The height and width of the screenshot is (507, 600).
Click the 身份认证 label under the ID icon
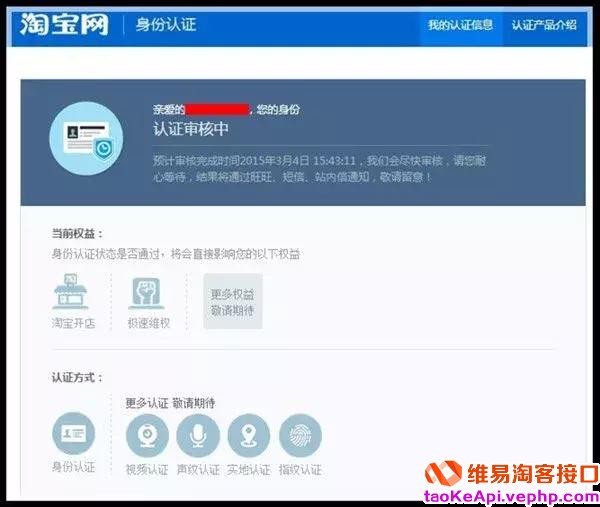pos(73,467)
